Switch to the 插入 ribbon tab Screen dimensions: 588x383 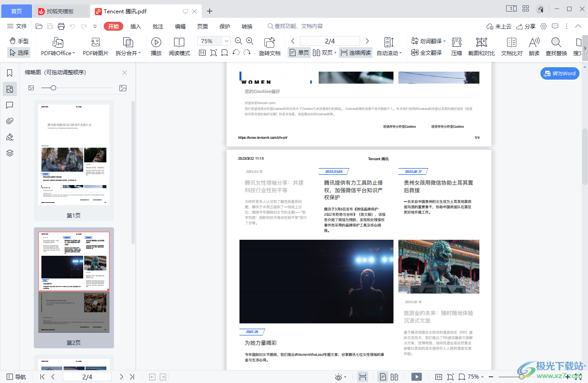tap(136, 26)
